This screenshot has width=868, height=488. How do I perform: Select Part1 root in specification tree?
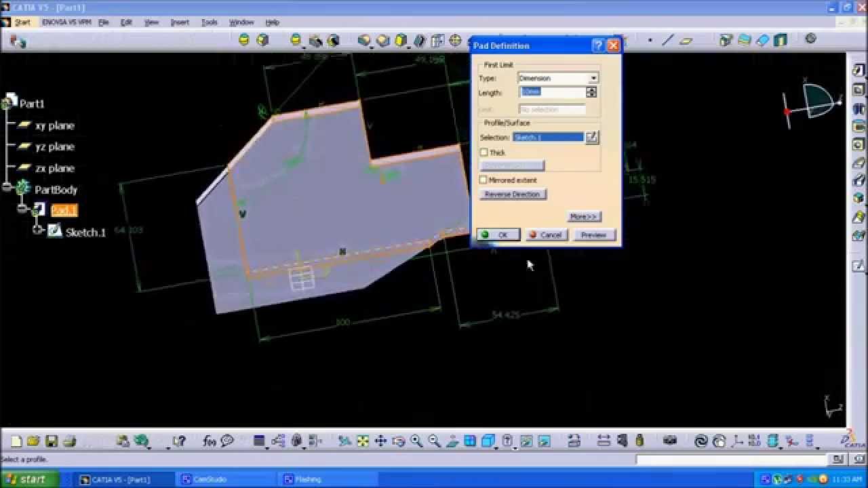tap(32, 104)
